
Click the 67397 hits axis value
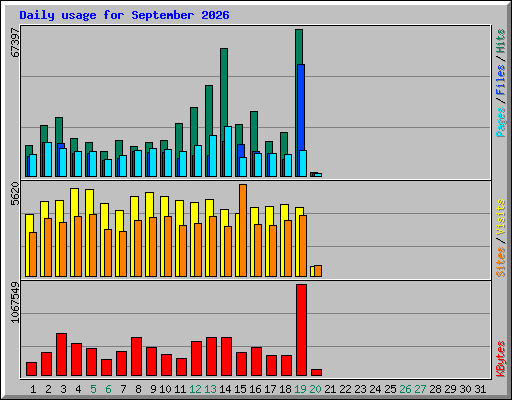pos(15,43)
